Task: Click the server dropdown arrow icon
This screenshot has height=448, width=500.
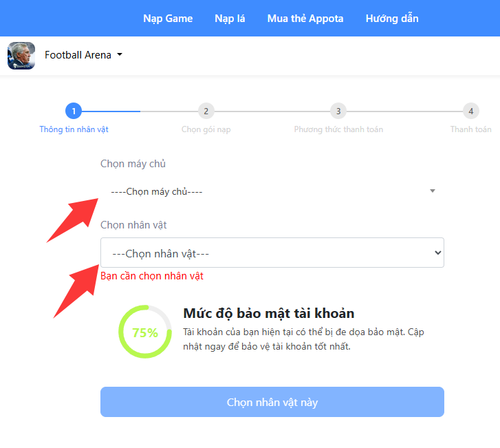Action: (x=433, y=191)
